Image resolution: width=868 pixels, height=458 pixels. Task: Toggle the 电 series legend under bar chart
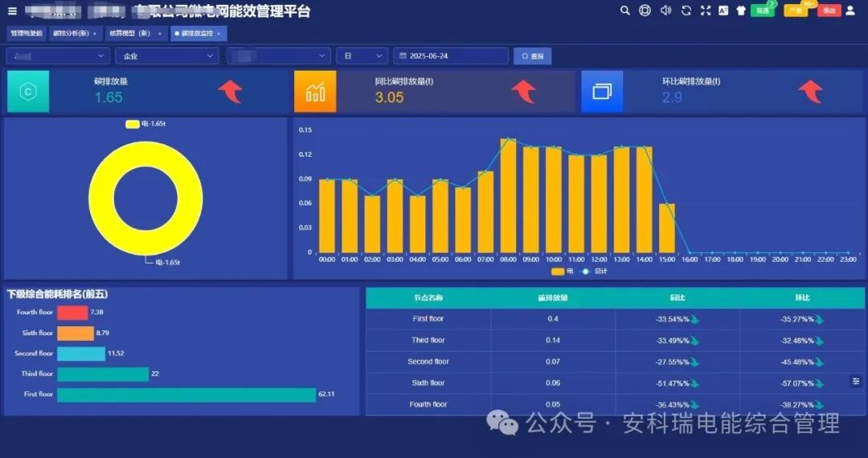coord(563,271)
